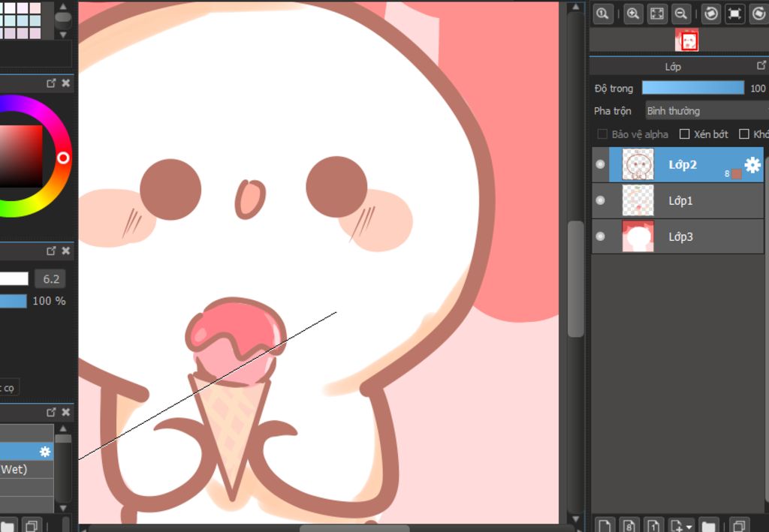This screenshot has width=769, height=532.
Task: Click the Lớp3 layer thumbnail
Action: point(638,236)
